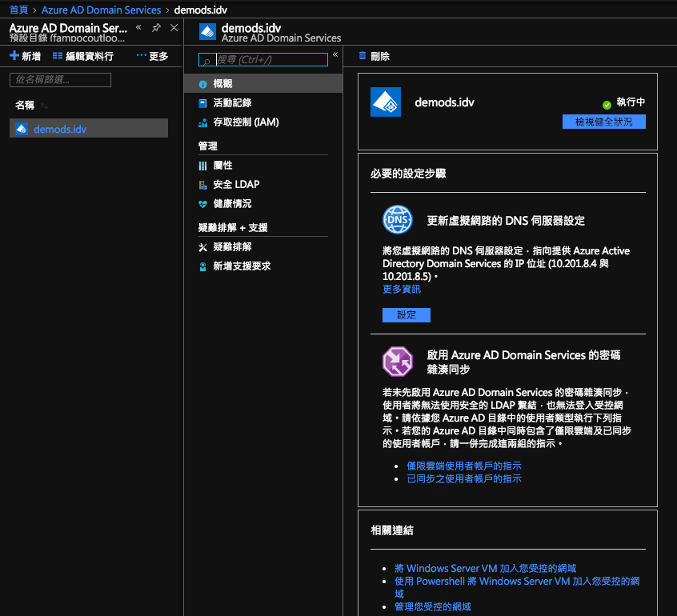This screenshot has height=616, width=677.
Task: Open 已同步之使用者帳戶的指示 link
Action: pos(464,478)
